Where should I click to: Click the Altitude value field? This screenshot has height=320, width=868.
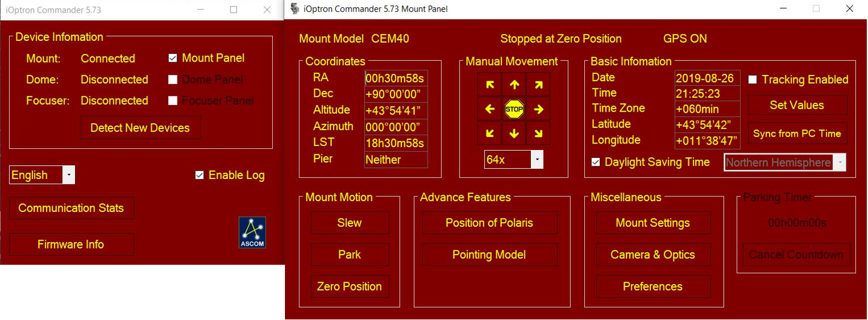[396, 110]
